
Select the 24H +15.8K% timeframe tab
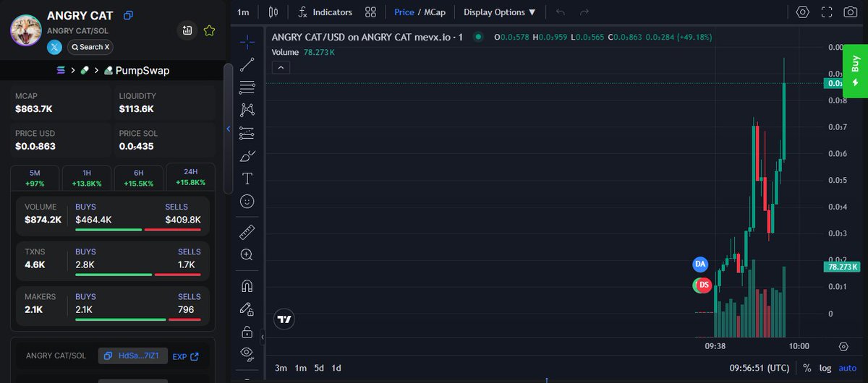[190, 178]
